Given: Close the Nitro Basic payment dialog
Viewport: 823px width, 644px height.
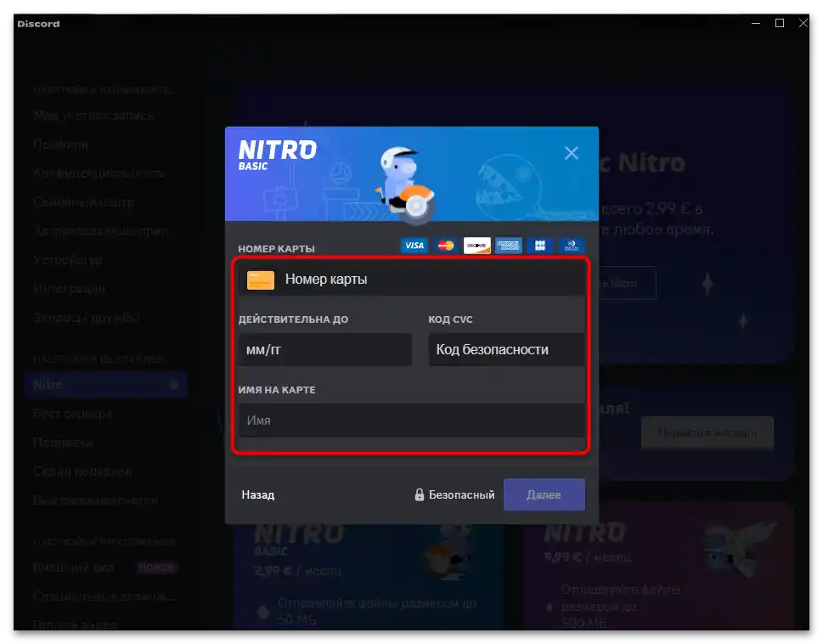Looking at the screenshot, I should (x=571, y=153).
